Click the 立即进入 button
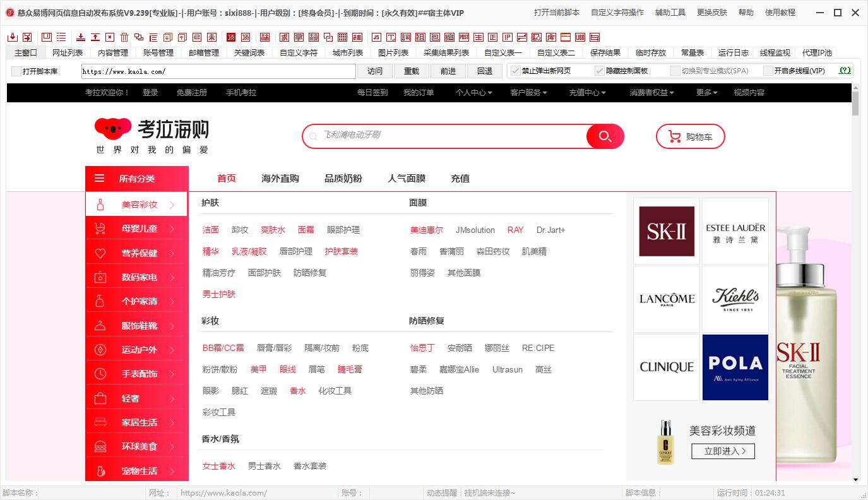868x500 pixels. tap(723, 451)
